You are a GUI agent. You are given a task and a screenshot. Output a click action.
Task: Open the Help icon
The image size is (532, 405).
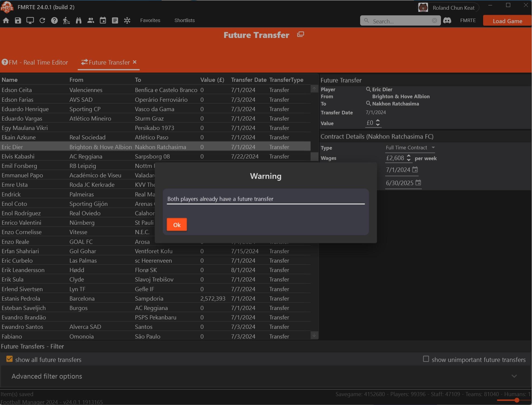coord(54,20)
